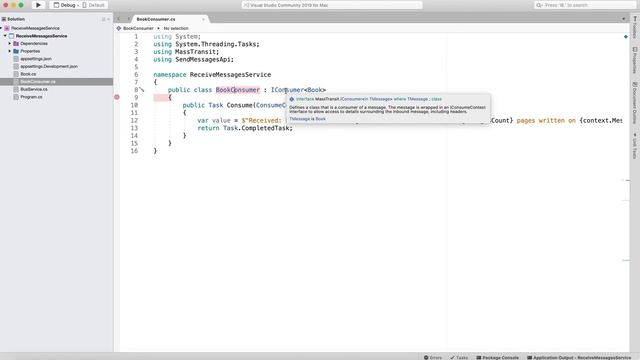Click the BookConsumer class name in code

[x=238, y=90]
